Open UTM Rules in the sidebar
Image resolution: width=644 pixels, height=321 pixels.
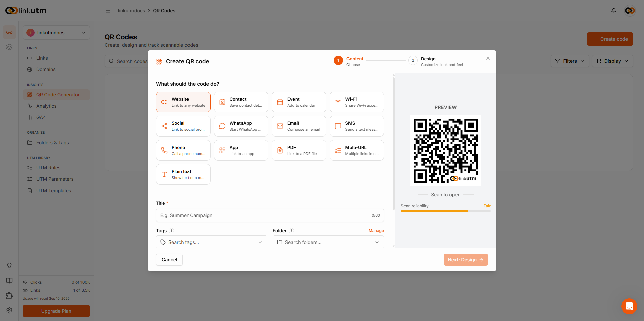click(x=56, y=168)
